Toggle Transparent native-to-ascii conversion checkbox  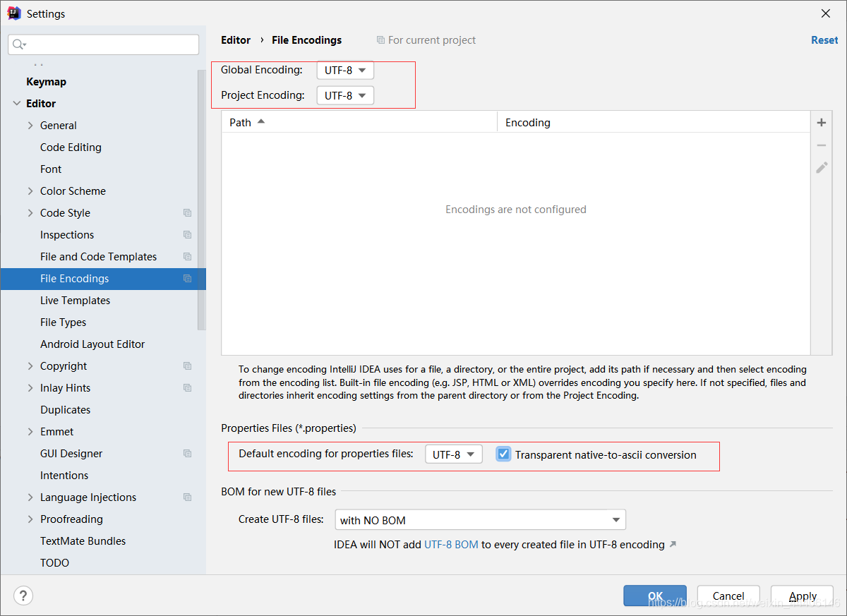(x=503, y=454)
